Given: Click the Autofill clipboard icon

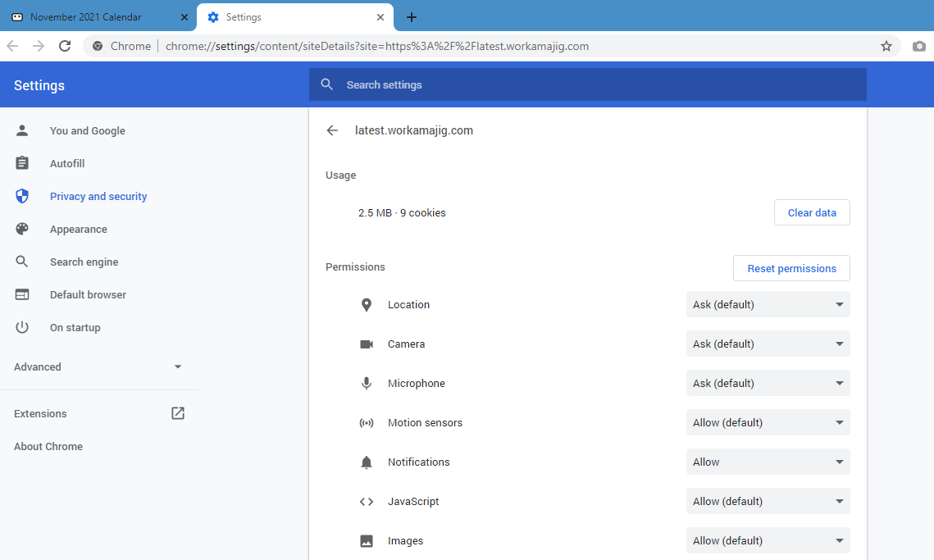Looking at the screenshot, I should (22, 163).
